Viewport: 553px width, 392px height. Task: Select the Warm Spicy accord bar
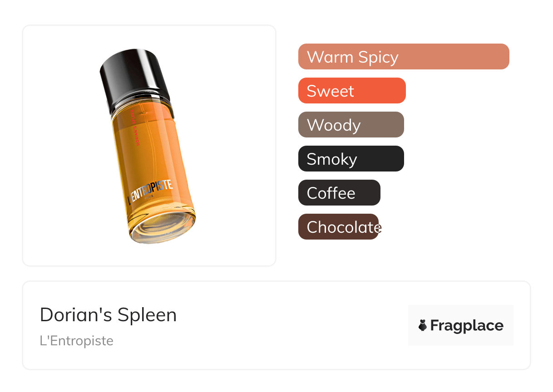coord(404,57)
